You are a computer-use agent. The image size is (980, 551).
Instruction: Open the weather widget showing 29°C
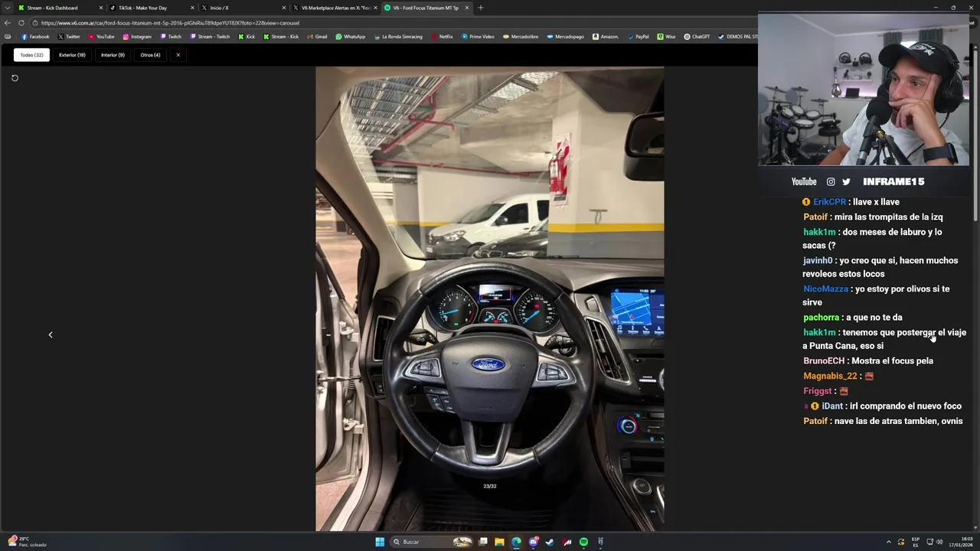pos(28,542)
